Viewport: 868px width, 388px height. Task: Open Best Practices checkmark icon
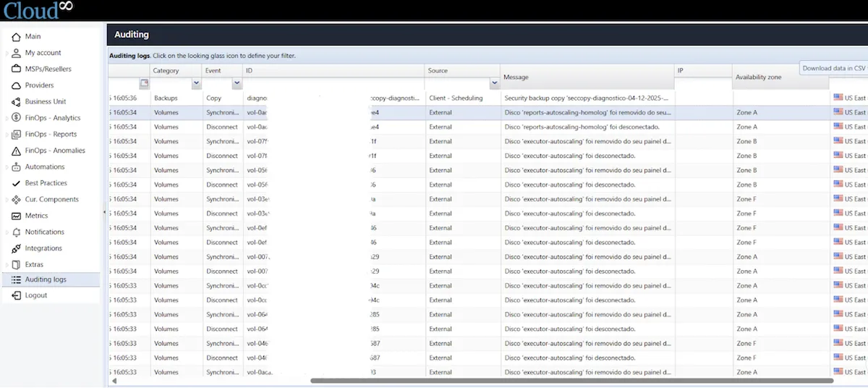tap(17, 183)
